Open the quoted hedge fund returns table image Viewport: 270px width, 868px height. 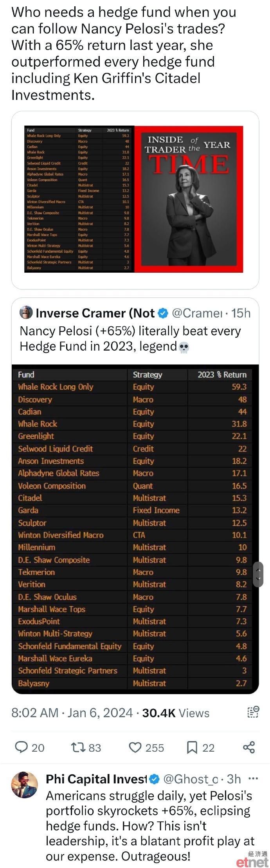pos(135,529)
